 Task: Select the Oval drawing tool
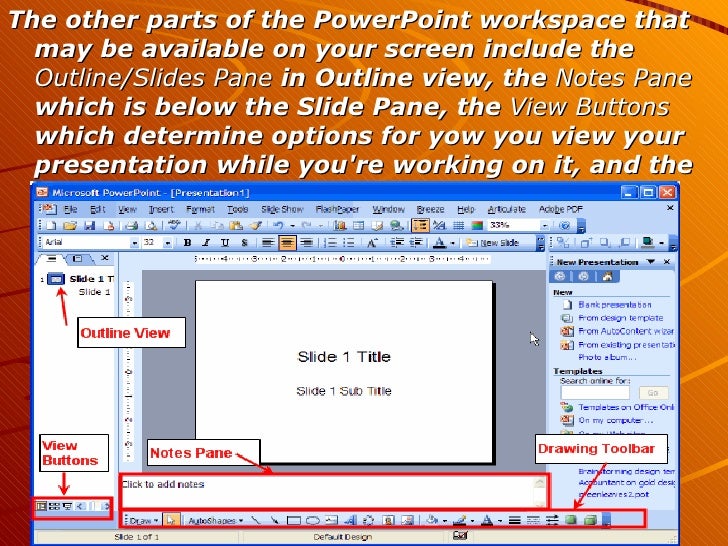tap(313, 520)
